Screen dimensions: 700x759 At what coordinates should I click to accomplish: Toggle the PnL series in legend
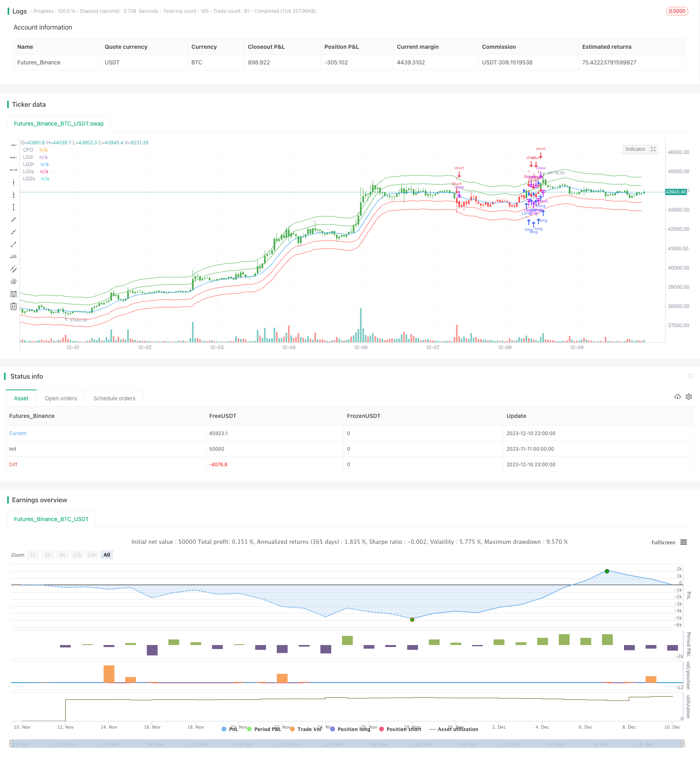pyautogui.click(x=230, y=729)
